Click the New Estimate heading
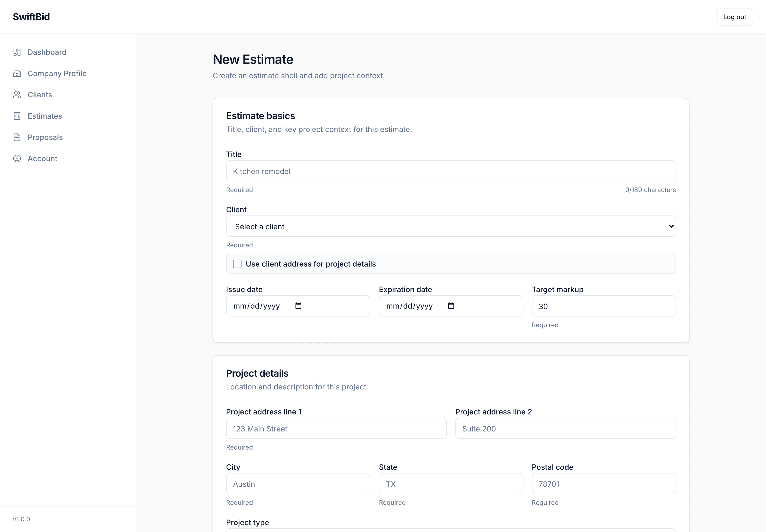Image resolution: width=766 pixels, height=532 pixels. pos(253,59)
